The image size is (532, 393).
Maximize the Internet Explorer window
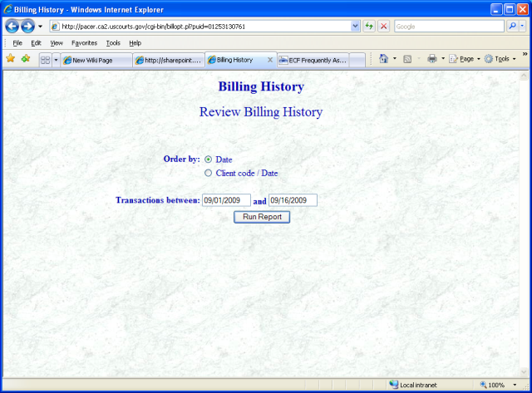pos(510,9)
